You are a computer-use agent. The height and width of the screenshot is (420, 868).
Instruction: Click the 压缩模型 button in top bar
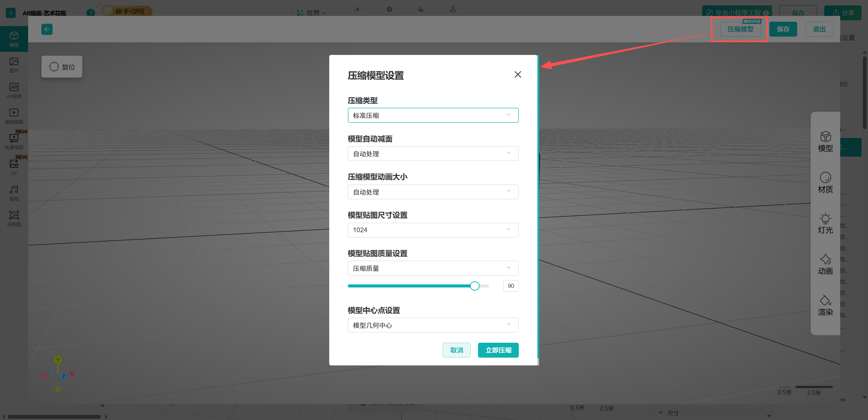pyautogui.click(x=740, y=29)
